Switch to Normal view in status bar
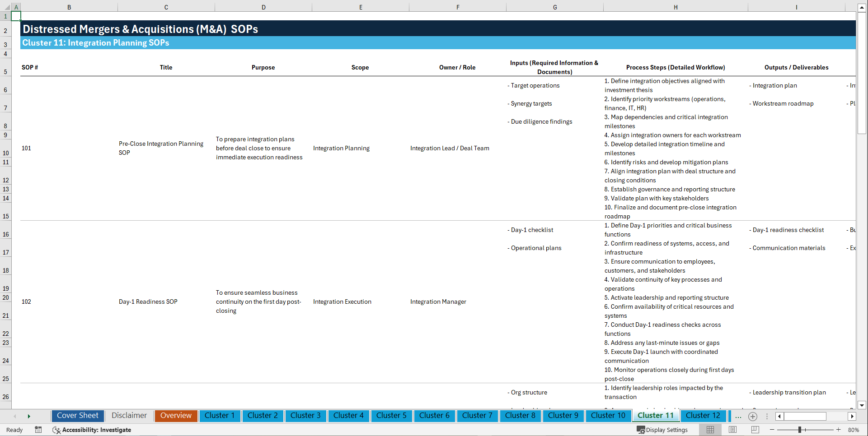The height and width of the screenshot is (436, 868). pyautogui.click(x=710, y=430)
